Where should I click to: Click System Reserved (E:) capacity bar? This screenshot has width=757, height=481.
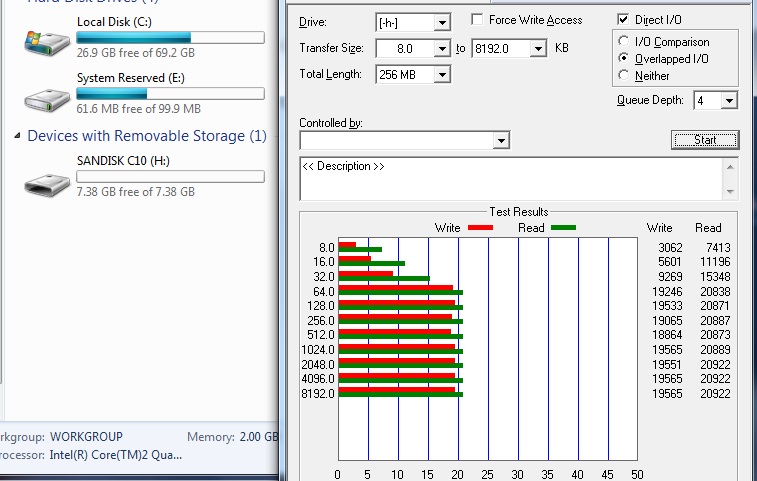point(170,94)
